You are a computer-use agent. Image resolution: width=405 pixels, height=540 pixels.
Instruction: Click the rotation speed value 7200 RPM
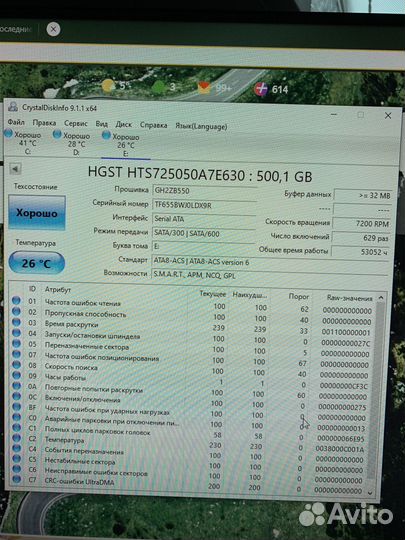(362, 224)
